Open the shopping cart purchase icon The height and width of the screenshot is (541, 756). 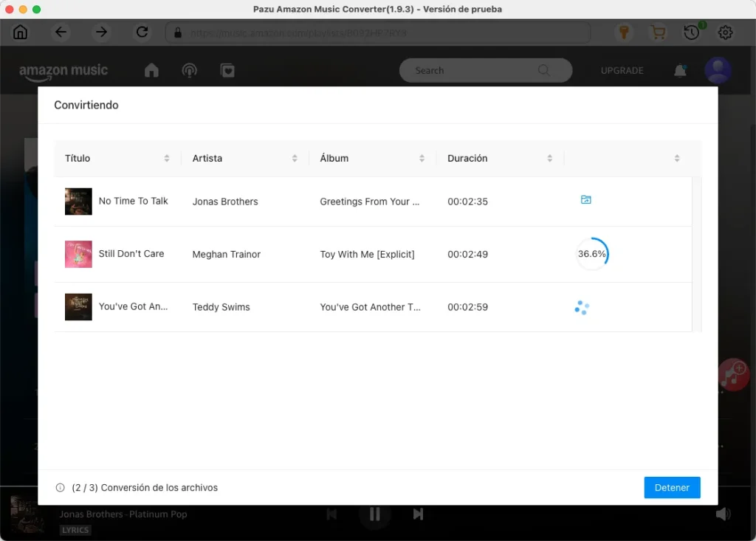click(658, 32)
